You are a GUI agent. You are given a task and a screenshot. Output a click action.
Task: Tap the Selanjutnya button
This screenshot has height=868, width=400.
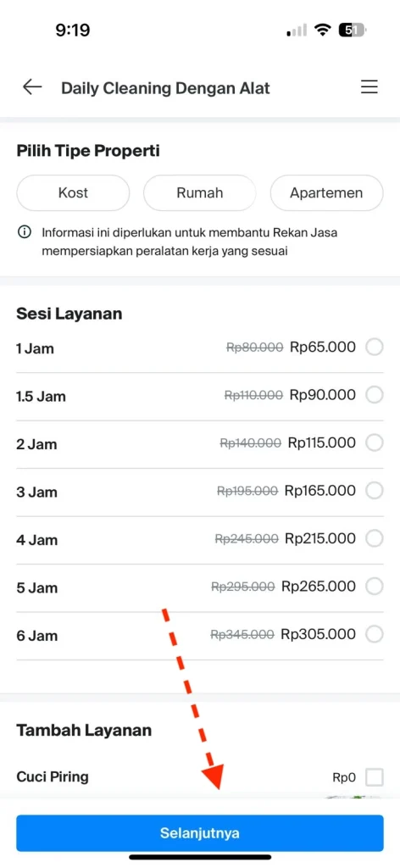[200, 832]
